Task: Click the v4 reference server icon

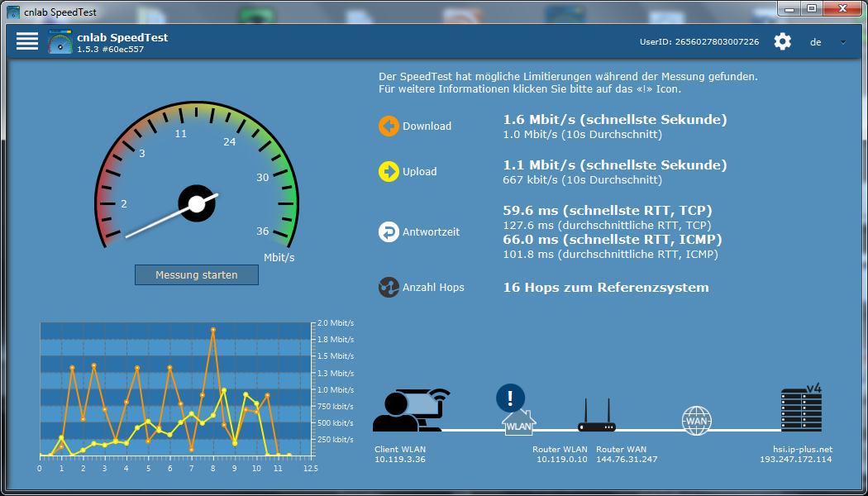Action: pos(801,408)
